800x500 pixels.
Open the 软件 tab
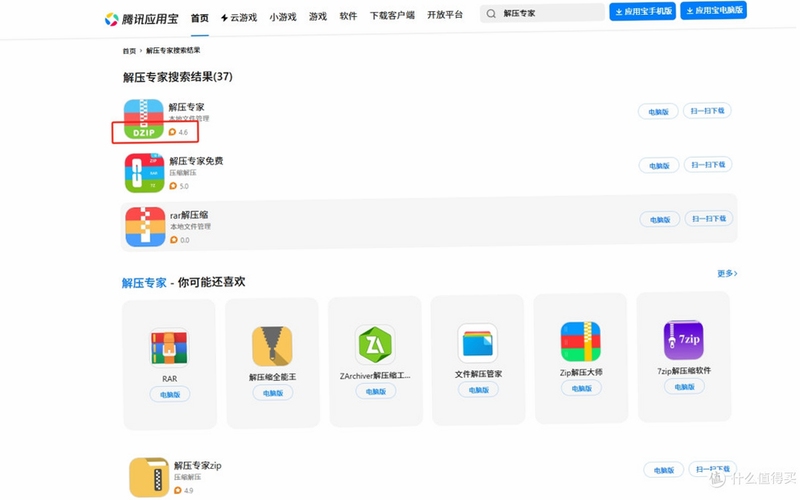(x=348, y=16)
